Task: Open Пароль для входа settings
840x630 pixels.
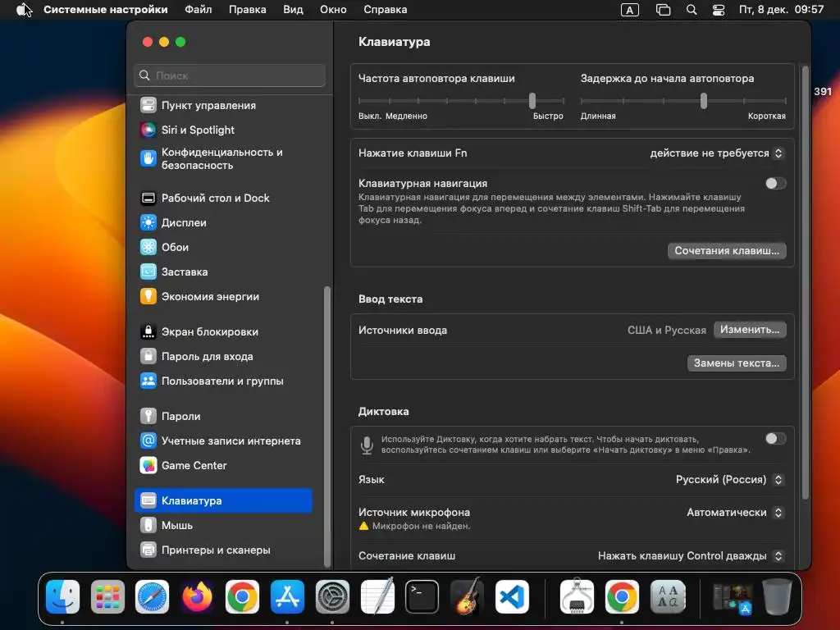Action: coord(223,356)
